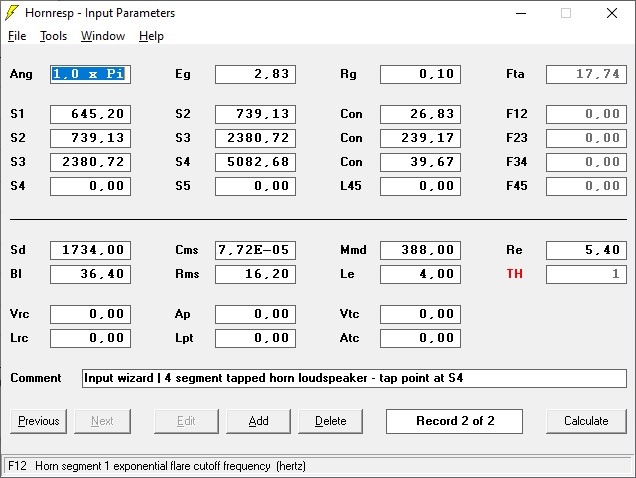Open the File menu
Screen dimensions: 636x478
tap(17, 36)
